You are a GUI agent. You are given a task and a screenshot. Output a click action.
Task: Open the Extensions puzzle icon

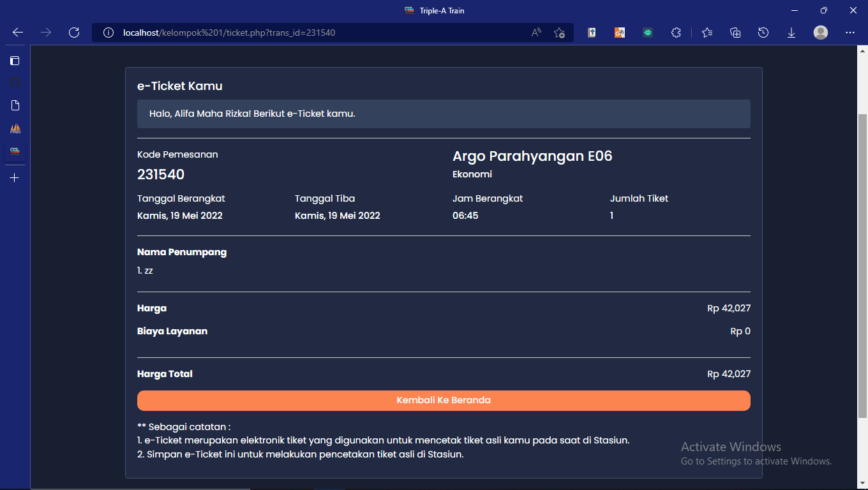676,32
